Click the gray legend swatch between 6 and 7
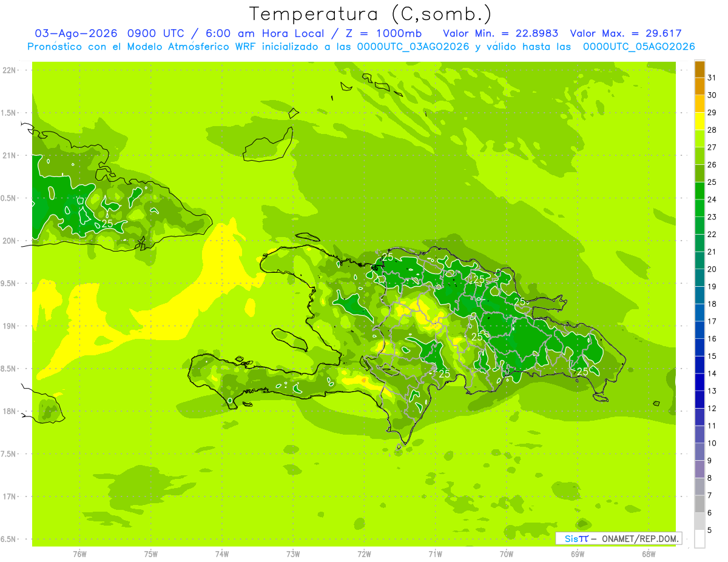 [699, 504]
